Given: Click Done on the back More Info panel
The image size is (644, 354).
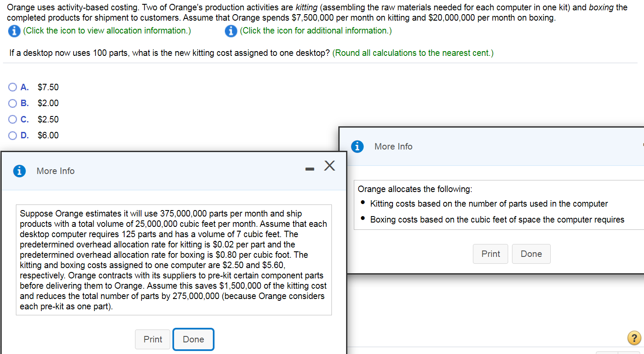Looking at the screenshot, I should tap(531, 254).
